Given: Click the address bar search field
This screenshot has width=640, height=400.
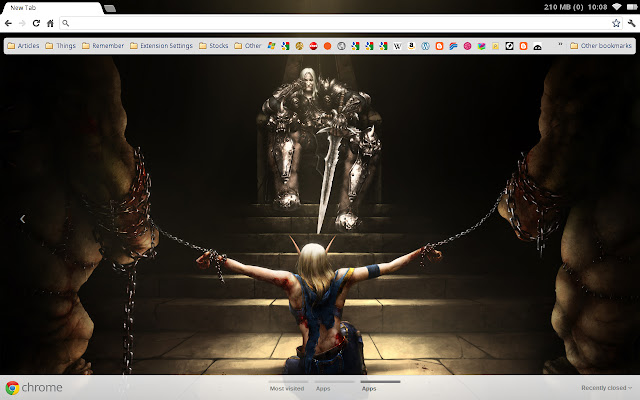Looking at the screenshot, I should coord(341,23).
